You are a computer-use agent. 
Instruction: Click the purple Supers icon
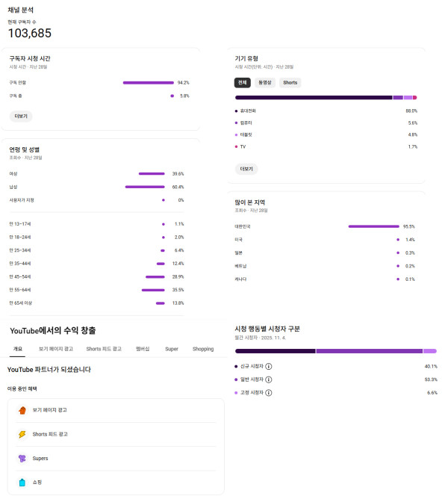22,458
